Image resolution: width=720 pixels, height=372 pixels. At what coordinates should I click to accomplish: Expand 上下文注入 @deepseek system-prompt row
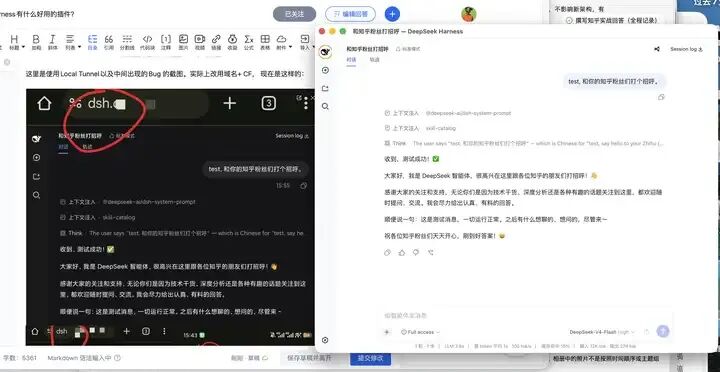[447, 113]
